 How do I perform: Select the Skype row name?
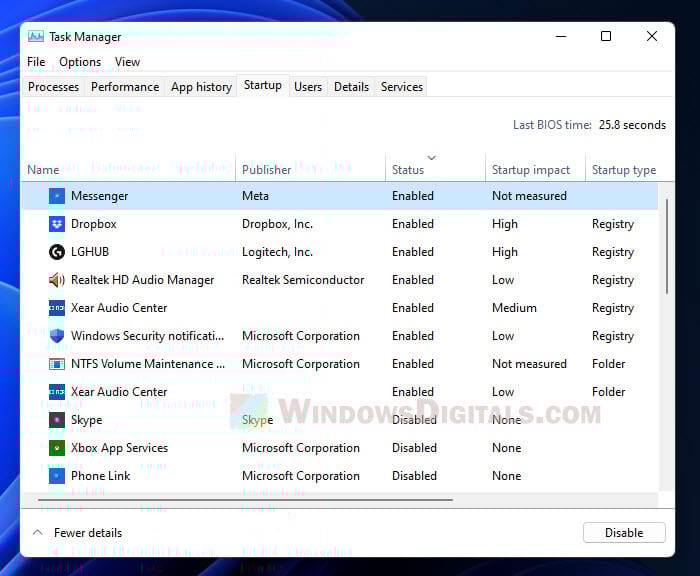point(87,420)
